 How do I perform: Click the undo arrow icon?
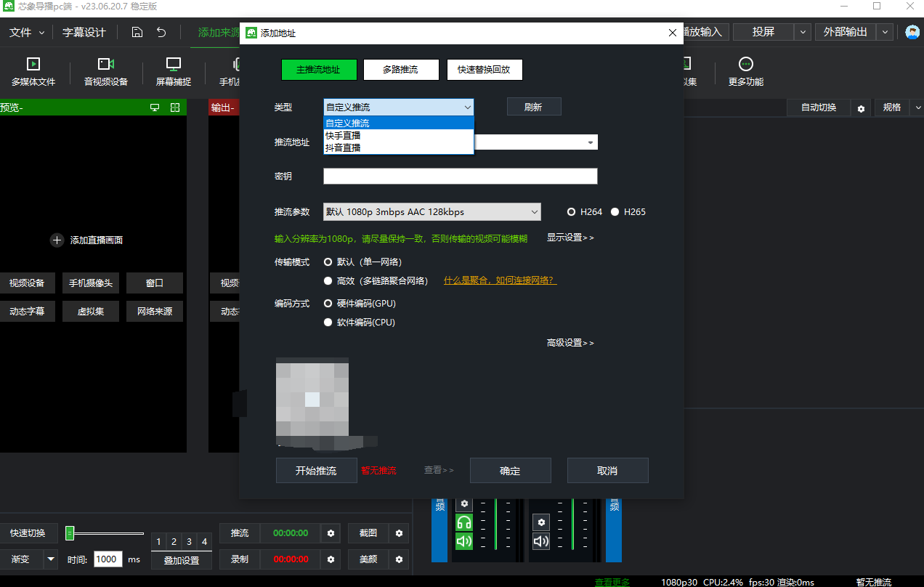tap(161, 32)
